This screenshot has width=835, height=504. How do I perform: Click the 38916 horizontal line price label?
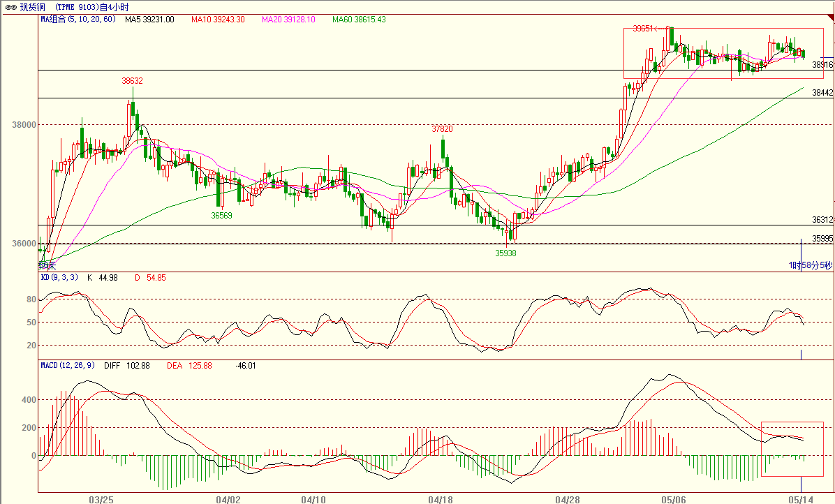click(822, 64)
